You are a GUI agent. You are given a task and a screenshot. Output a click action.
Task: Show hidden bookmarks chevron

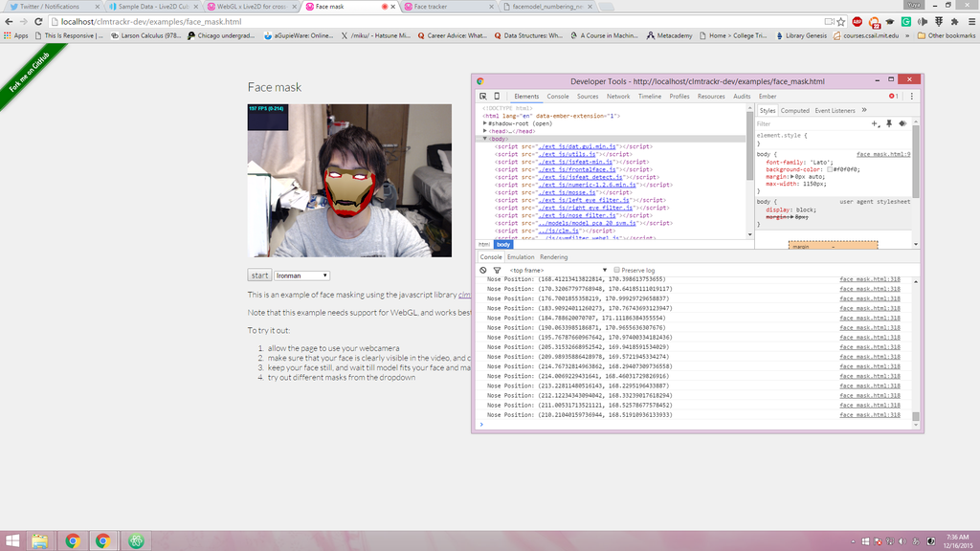coord(907,35)
